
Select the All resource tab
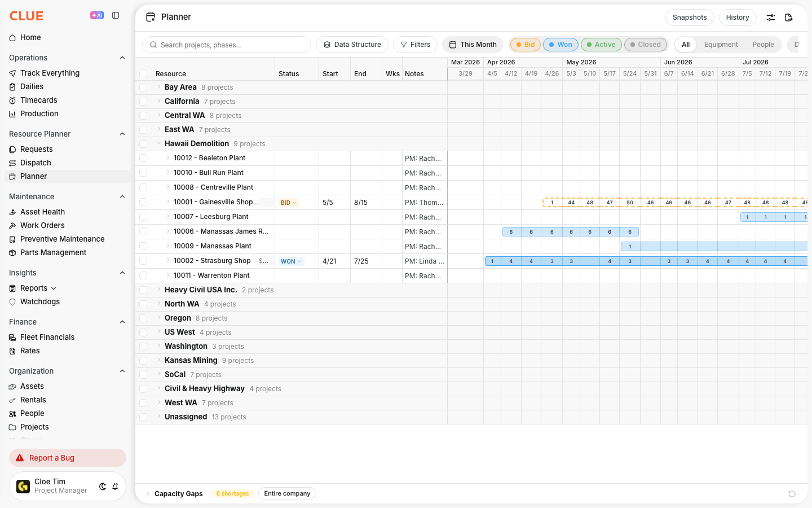point(686,45)
